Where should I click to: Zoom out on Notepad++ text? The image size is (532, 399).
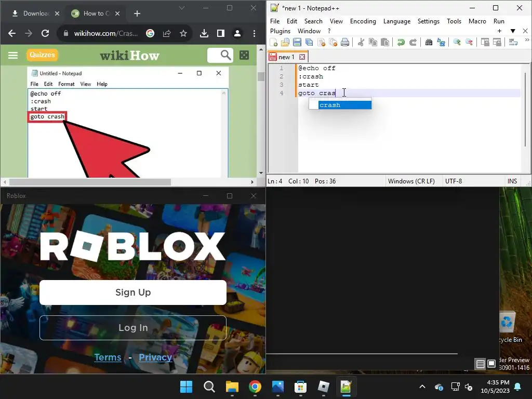pyautogui.click(x=469, y=43)
